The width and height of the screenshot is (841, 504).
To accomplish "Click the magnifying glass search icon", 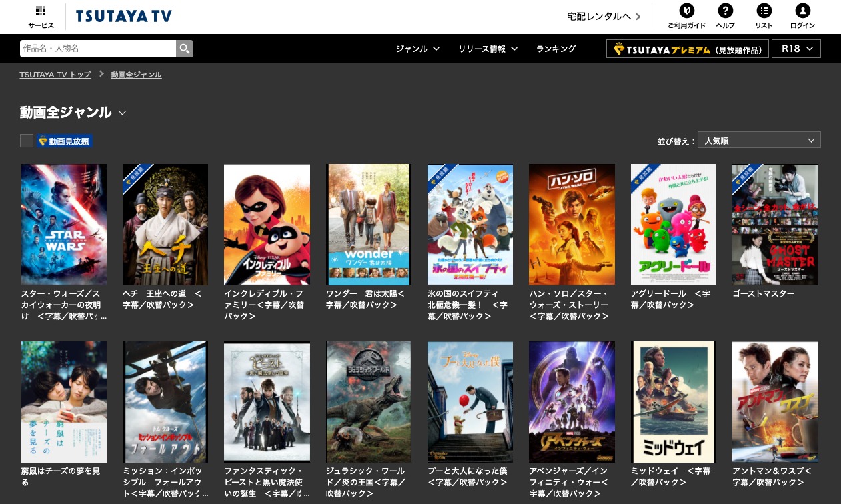I will click(x=184, y=49).
